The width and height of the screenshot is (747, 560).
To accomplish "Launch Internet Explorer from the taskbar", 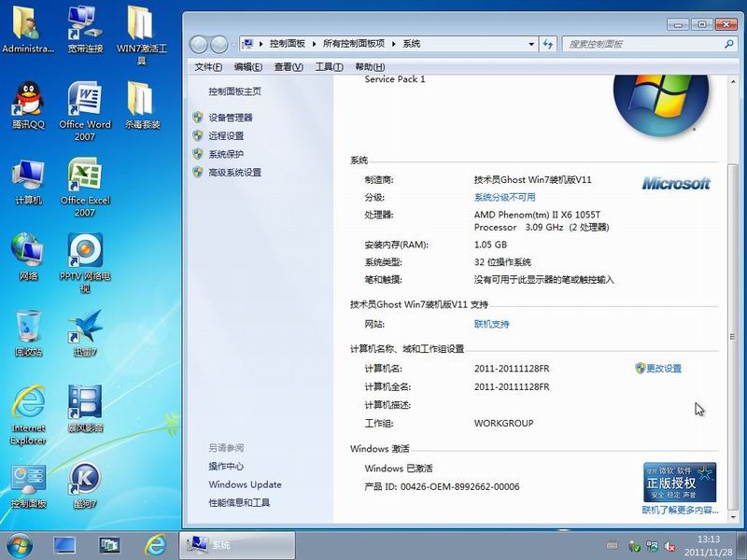I will [155, 545].
